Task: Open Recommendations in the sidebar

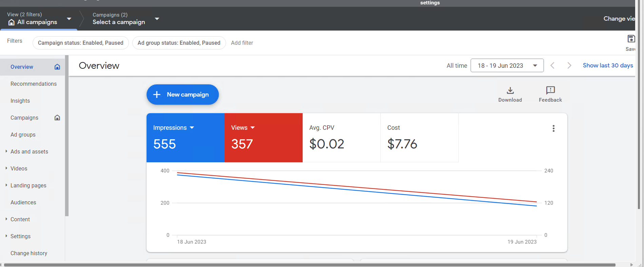Action: [34, 84]
